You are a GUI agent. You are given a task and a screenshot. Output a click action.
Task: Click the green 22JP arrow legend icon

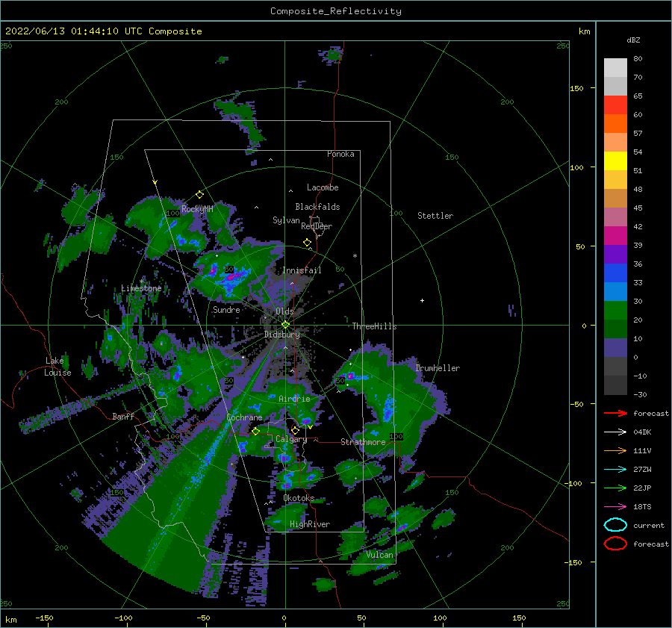click(x=615, y=488)
